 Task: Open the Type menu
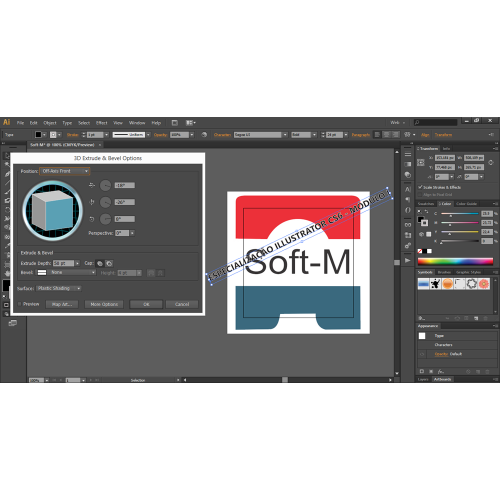67,123
